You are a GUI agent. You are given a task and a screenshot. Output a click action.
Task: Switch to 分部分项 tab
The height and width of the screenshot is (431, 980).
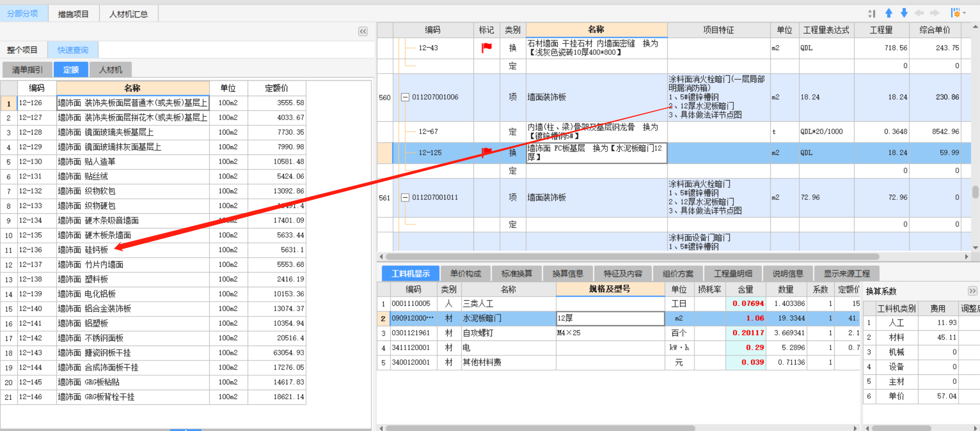[23, 13]
